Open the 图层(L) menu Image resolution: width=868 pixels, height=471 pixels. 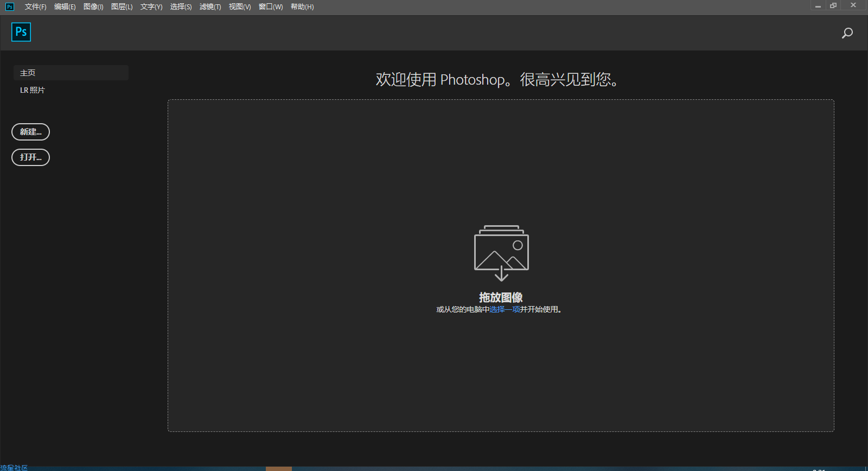pyautogui.click(x=122, y=7)
